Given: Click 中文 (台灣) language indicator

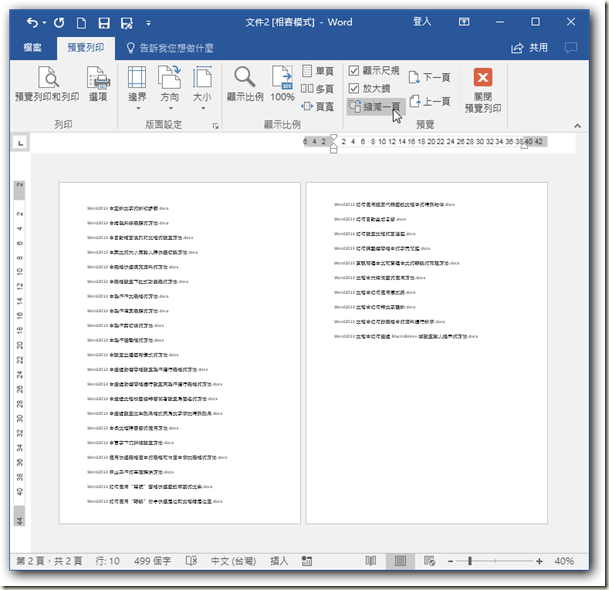Looking at the screenshot, I should pos(233,560).
